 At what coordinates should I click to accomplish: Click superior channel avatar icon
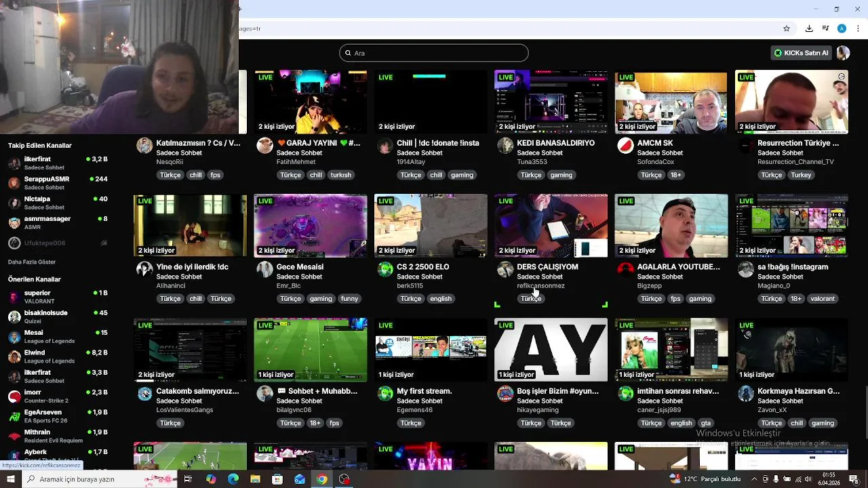[x=14, y=297]
